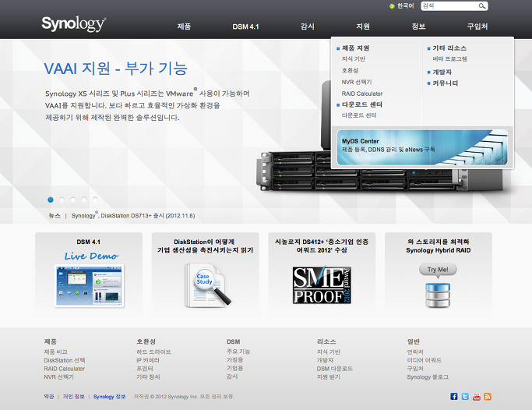
Task: Select 제품 지원 heading in dropdown
Action: 355,48
